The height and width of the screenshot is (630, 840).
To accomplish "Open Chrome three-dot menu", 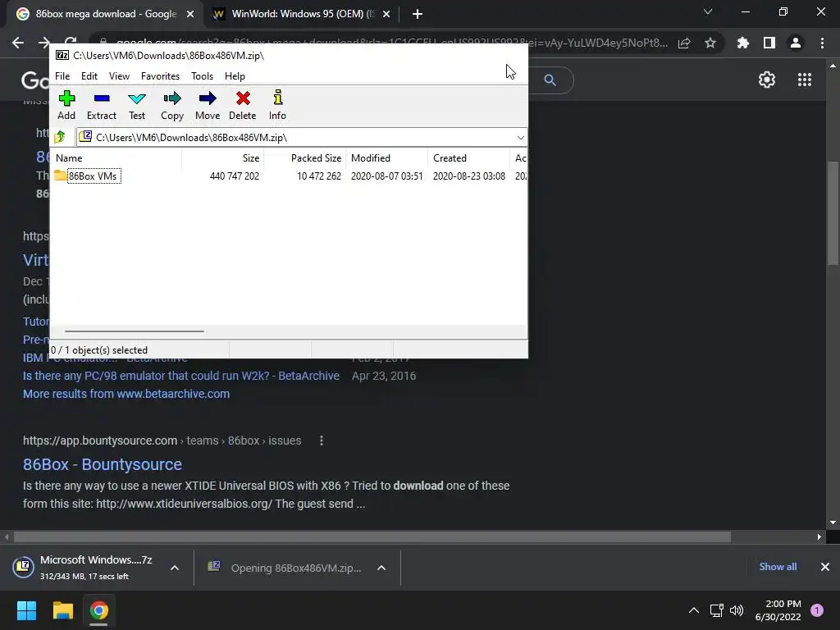I will click(x=822, y=43).
